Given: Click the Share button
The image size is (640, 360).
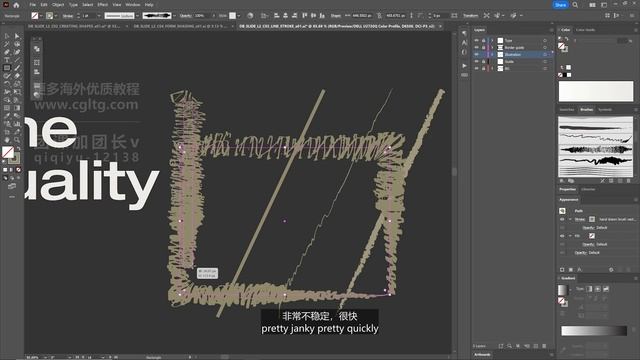Looking at the screenshot, I should [560, 5].
